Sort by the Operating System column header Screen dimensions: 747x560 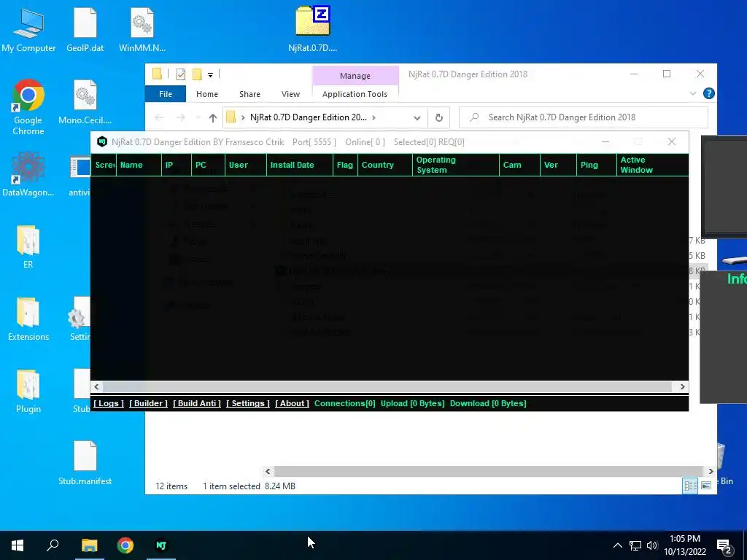click(x=456, y=165)
